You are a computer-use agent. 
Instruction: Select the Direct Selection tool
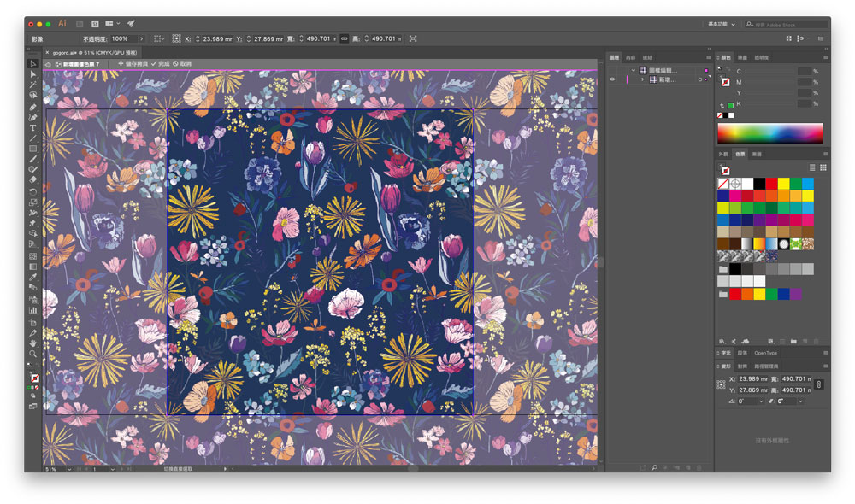33,74
